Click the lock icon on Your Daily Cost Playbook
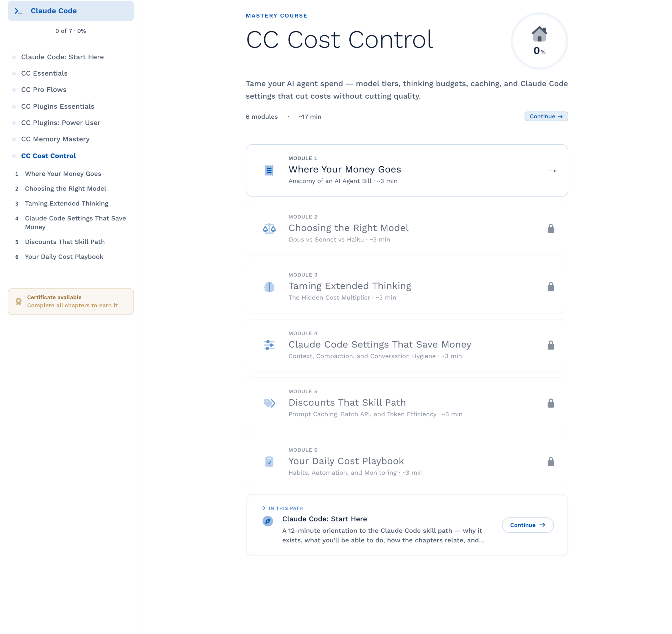 tap(551, 462)
